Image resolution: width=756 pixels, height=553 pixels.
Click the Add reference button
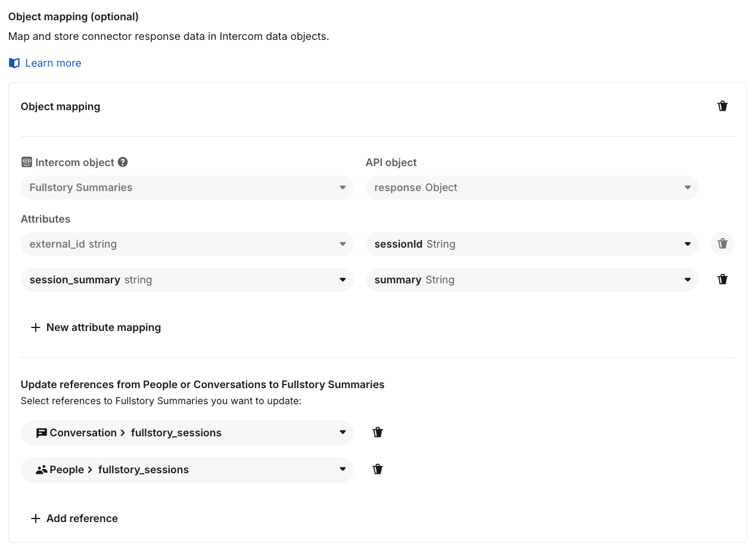point(82,518)
